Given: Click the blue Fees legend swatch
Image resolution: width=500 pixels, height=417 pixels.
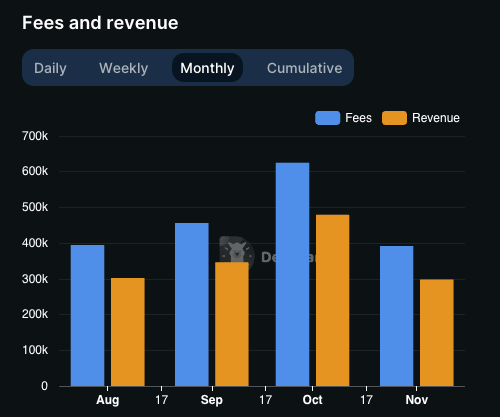Looking at the screenshot, I should click(328, 118).
